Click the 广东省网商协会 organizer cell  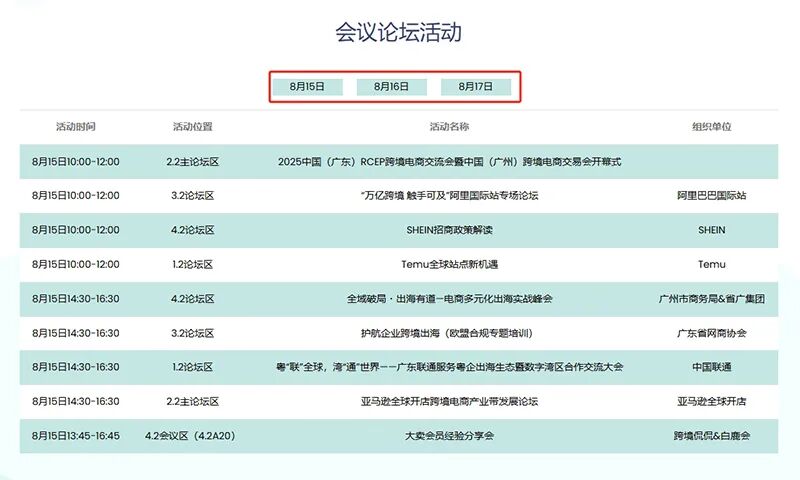[712, 333]
